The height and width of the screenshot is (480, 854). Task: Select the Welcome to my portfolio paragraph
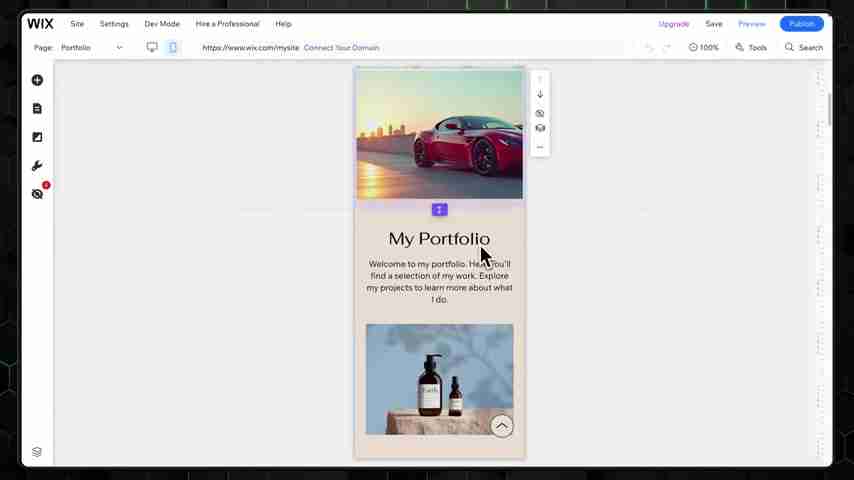[439, 282]
